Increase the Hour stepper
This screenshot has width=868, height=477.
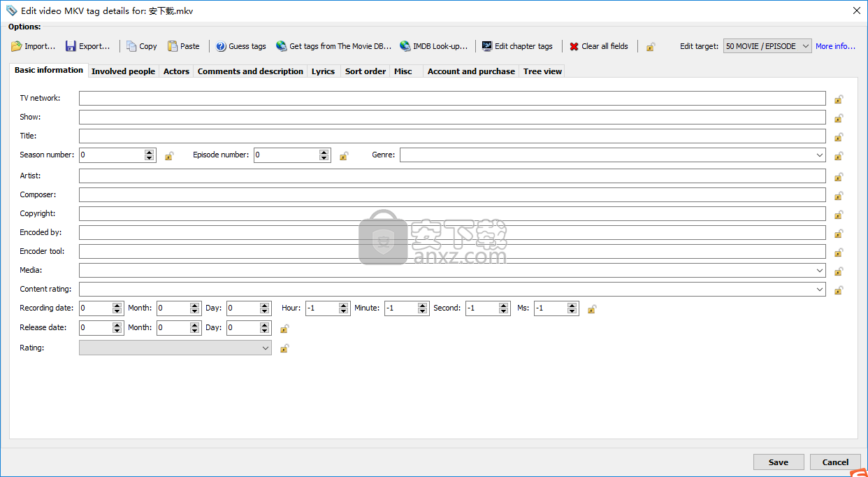[x=344, y=305]
